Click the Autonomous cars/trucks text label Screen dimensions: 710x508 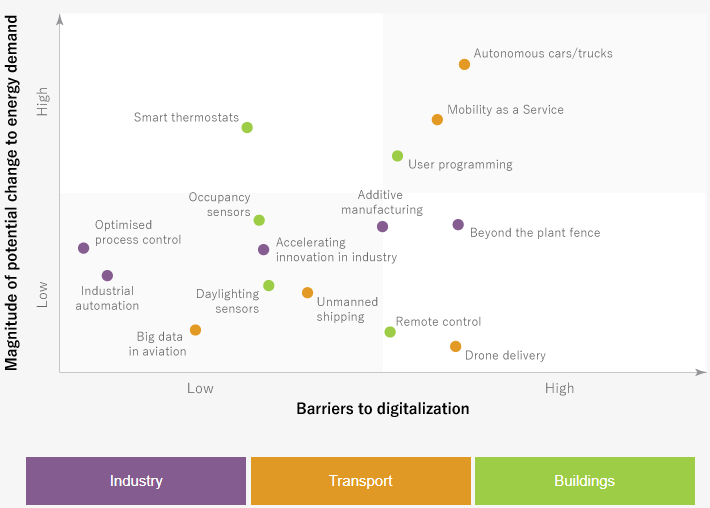[543, 53]
